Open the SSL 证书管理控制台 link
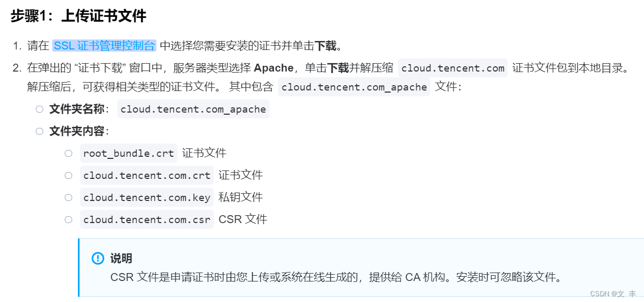Image resolution: width=644 pixels, height=302 pixels. point(104,46)
